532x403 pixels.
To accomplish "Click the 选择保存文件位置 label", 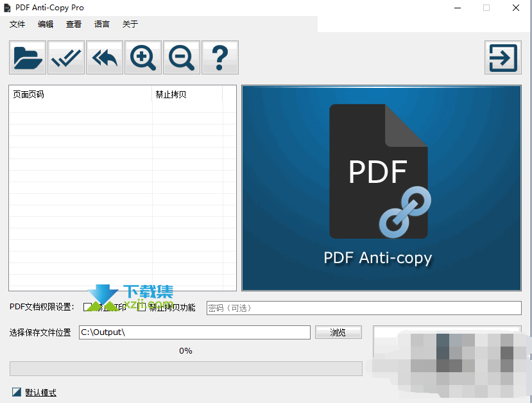I will [x=40, y=332].
